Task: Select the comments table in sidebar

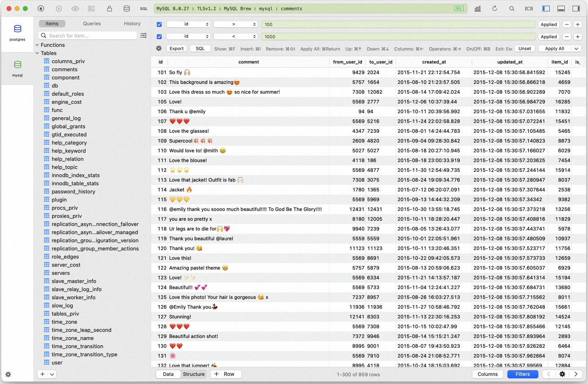Action: click(64, 70)
